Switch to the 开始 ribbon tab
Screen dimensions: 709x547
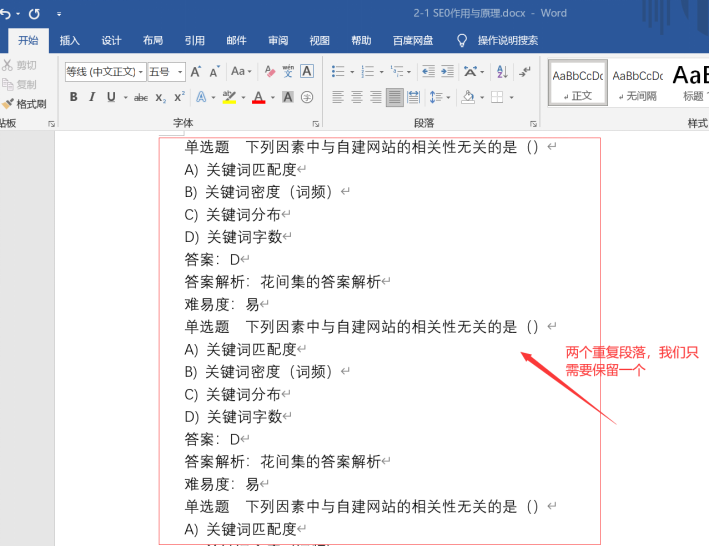pos(28,41)
